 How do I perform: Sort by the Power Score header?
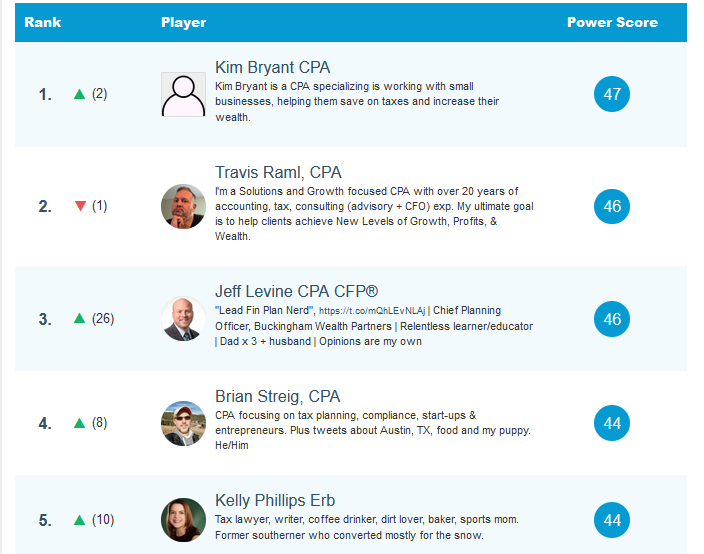(612, 22)
